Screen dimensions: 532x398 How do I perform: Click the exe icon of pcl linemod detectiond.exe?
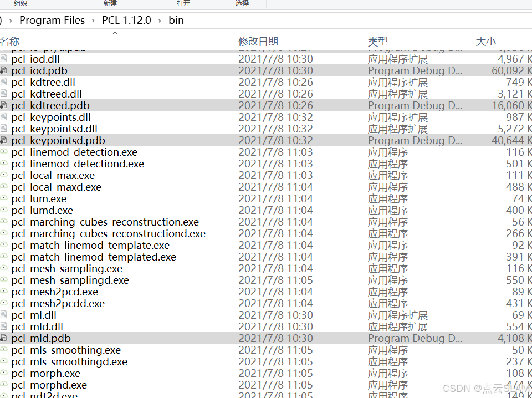(x=3, y=164)
